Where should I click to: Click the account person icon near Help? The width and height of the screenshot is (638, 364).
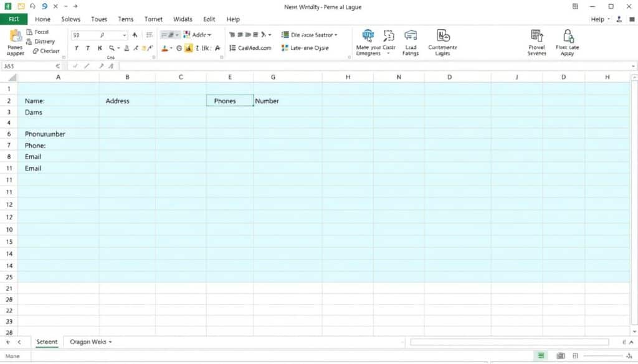pos(619,19)
